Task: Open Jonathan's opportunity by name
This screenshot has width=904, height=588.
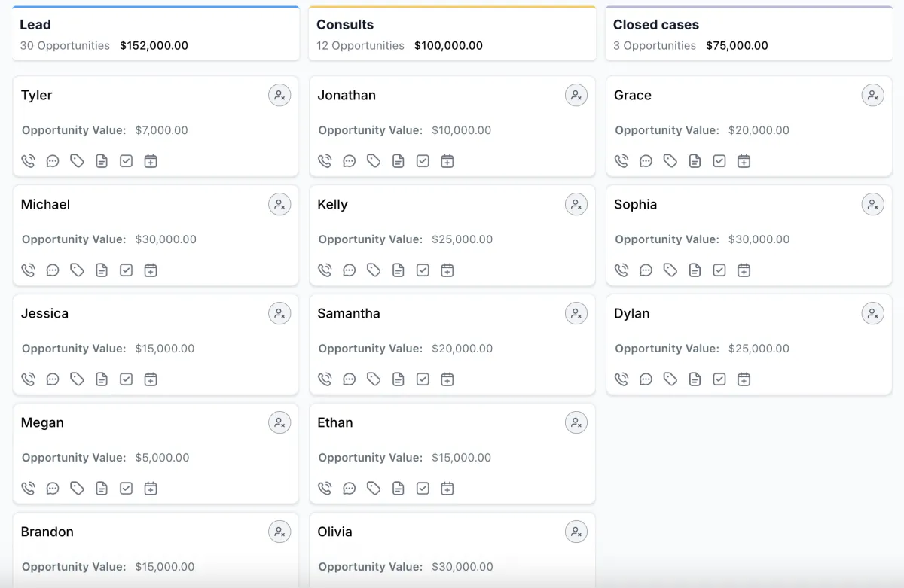Action: [x=347, y=95]
